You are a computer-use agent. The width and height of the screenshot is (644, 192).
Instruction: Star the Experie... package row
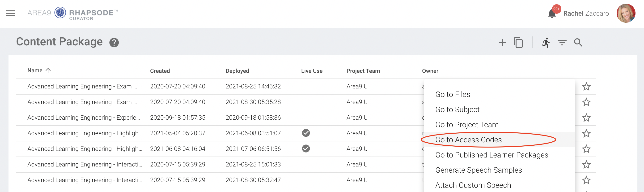[586, 118]
